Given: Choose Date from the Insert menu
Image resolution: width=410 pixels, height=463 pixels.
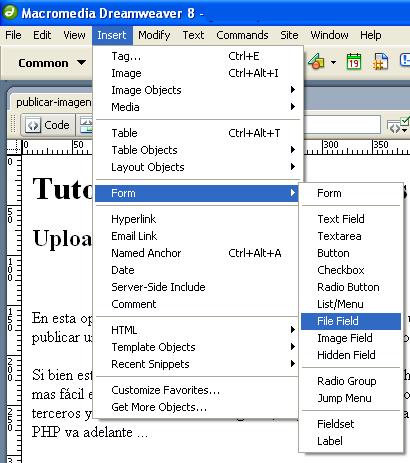Looking at the screenshot, I should pyautogui.click(x=197, y=270).
